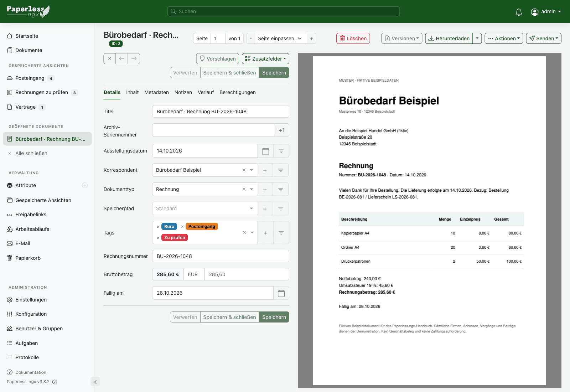Screen dimensions: 570x392
Task: Filter documents by the selected tags
Action: point(281,233)
